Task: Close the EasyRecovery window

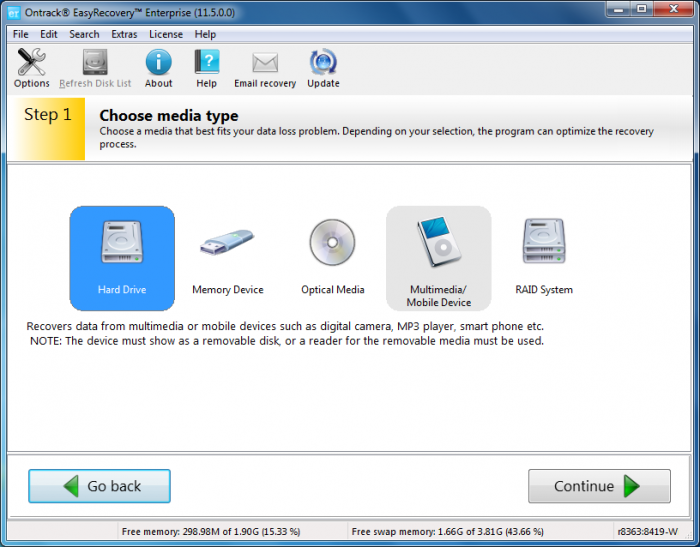Action: (674, 9)
